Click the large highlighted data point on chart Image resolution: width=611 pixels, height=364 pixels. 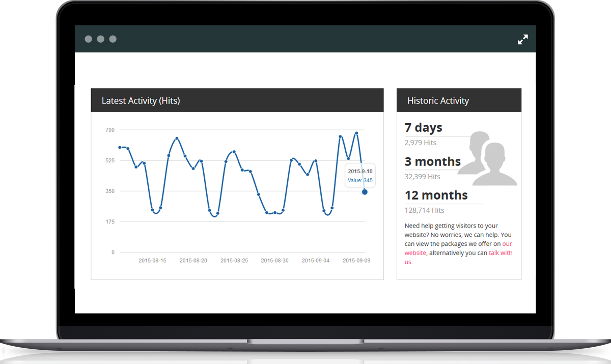[x=365, y=192]
